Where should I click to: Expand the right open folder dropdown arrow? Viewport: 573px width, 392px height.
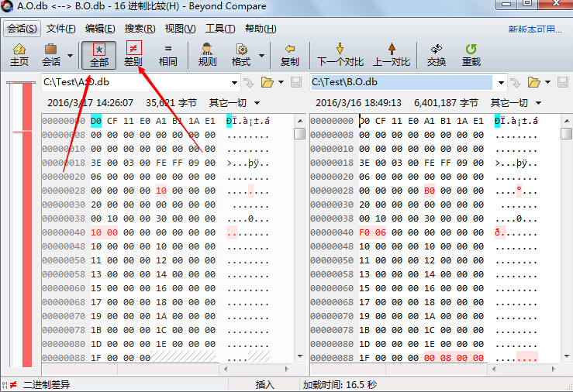pos(547,82)
